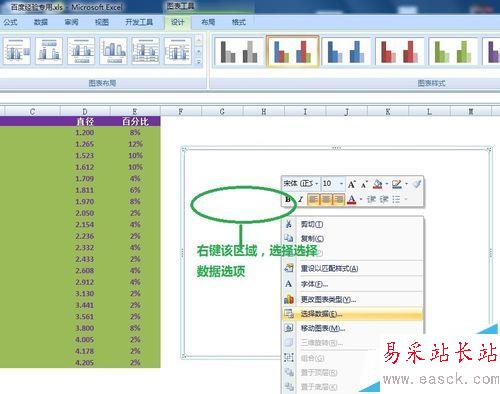Viewport: 500px width, 394px height.
Task: Select the first chart layout thumbnail
Action: [x=17, y=51]
